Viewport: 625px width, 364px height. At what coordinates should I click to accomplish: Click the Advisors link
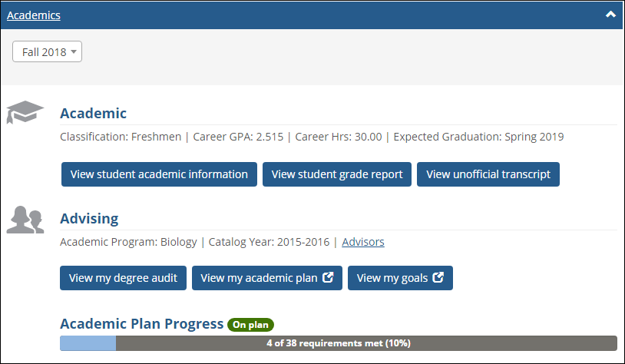(x=363, y=242)
